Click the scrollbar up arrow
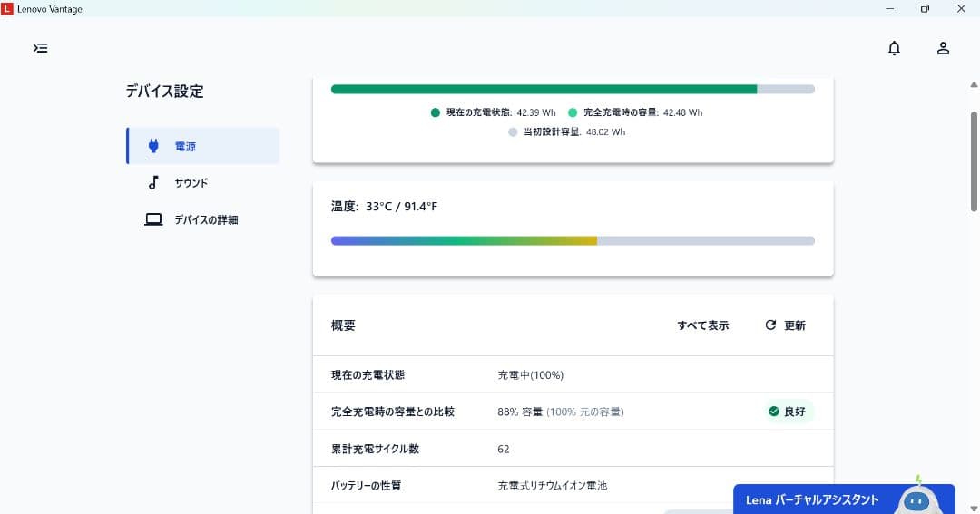The image size is (980, 514). click(974, 85)
